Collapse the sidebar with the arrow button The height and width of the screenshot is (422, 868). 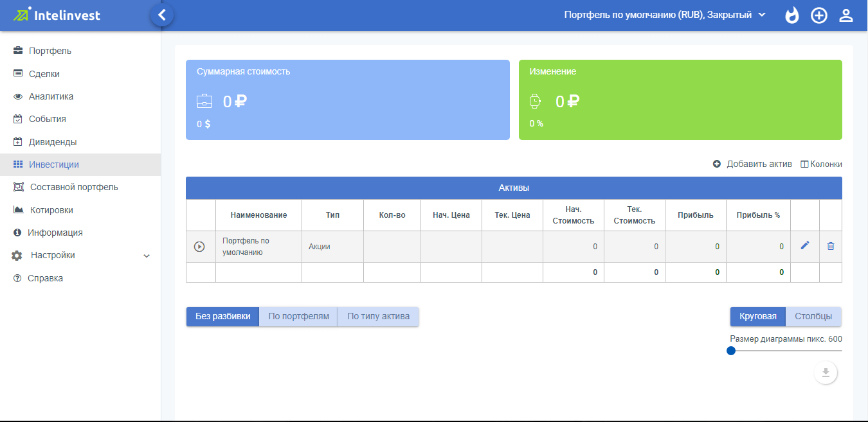[162, 15]
